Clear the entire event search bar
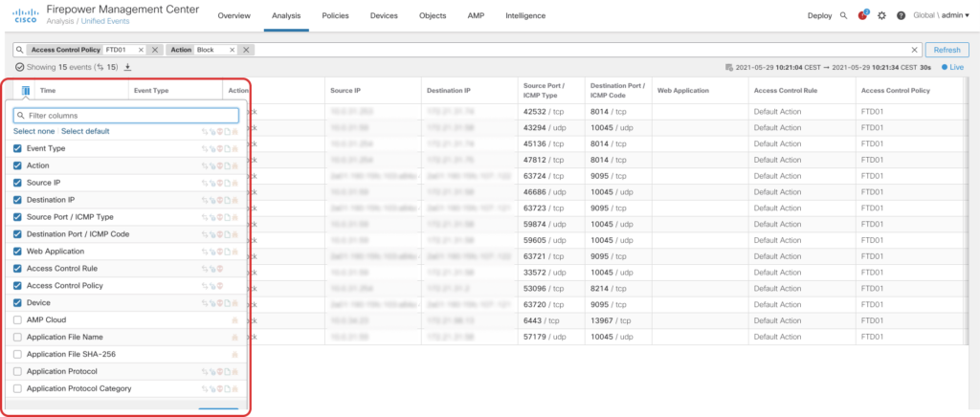 point(914,50)
